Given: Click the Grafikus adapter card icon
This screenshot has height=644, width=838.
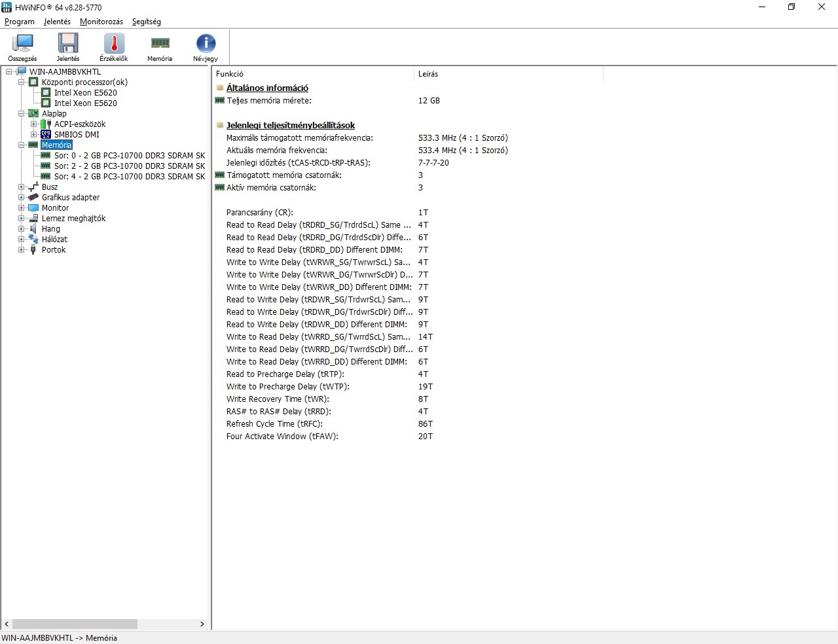Looking at the screenshot, I should pos(33,197).
